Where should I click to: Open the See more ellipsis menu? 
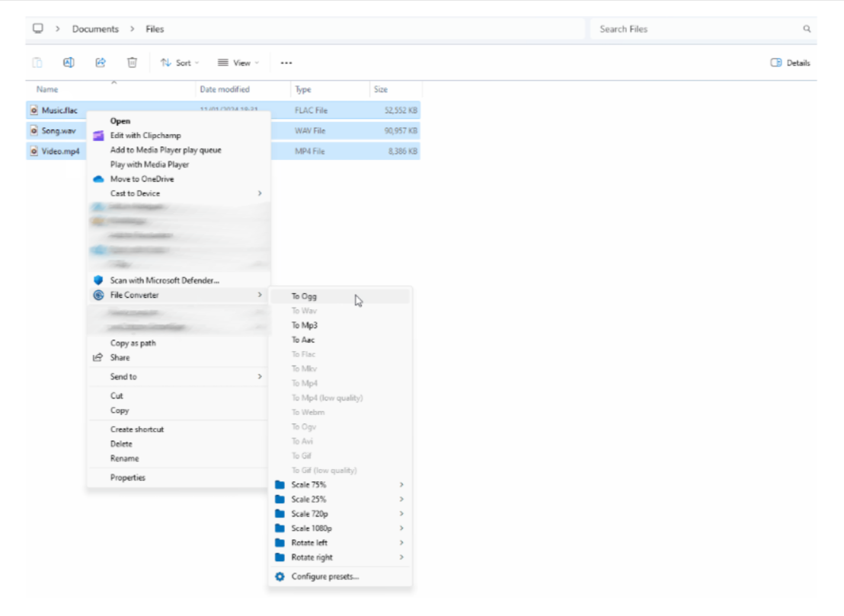(286, 63)
